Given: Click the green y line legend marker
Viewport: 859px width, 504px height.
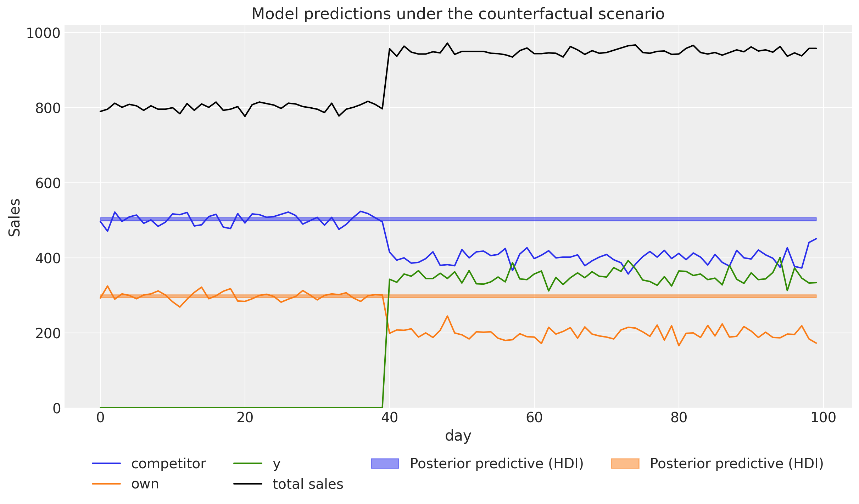Looking at the screenshot, I should pos(248,463).
